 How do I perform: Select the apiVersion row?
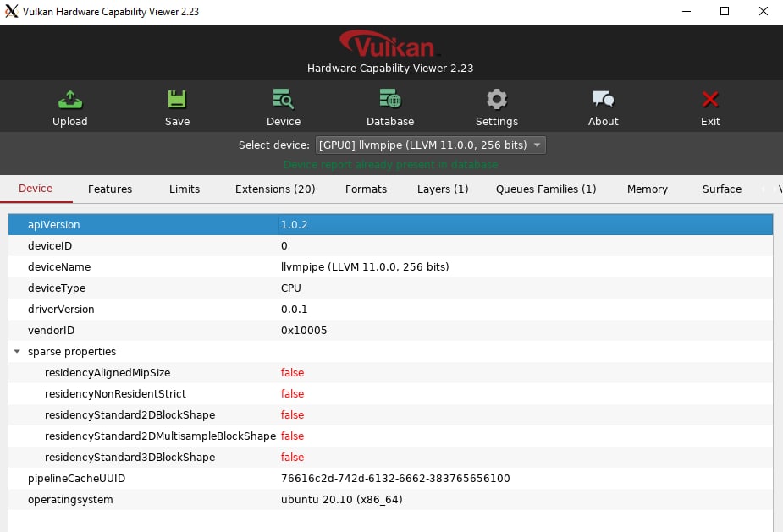click(390, 225)
